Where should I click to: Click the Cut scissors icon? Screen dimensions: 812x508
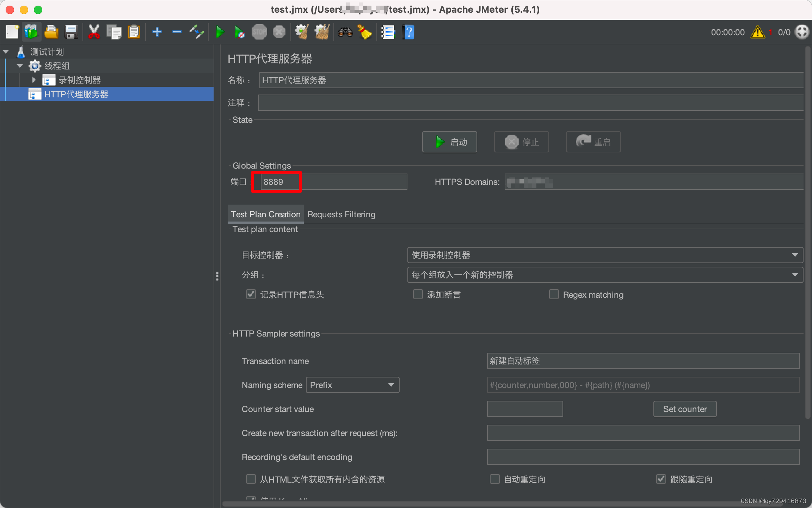pyautogui.click(x=94, y=32)
